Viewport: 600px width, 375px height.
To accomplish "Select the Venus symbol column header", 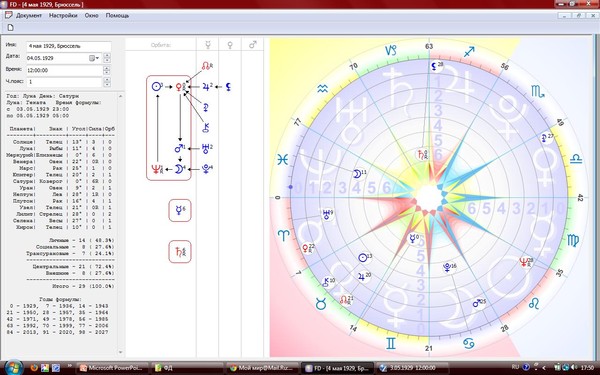I will [x=230, y=45].
